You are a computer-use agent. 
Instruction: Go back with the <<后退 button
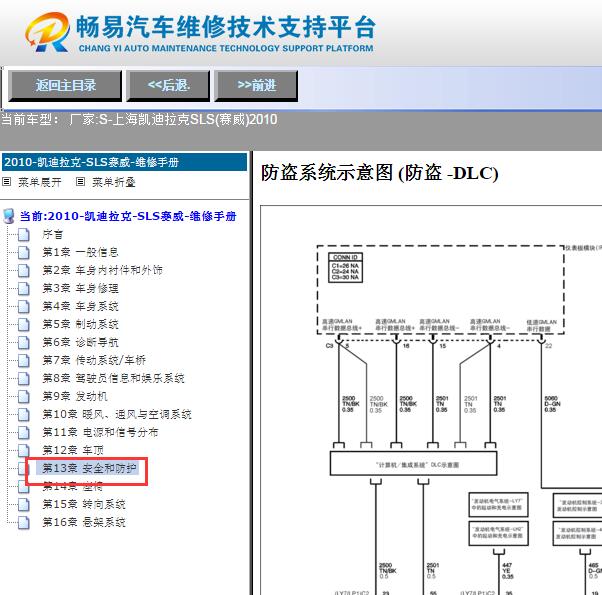[169, 86]
